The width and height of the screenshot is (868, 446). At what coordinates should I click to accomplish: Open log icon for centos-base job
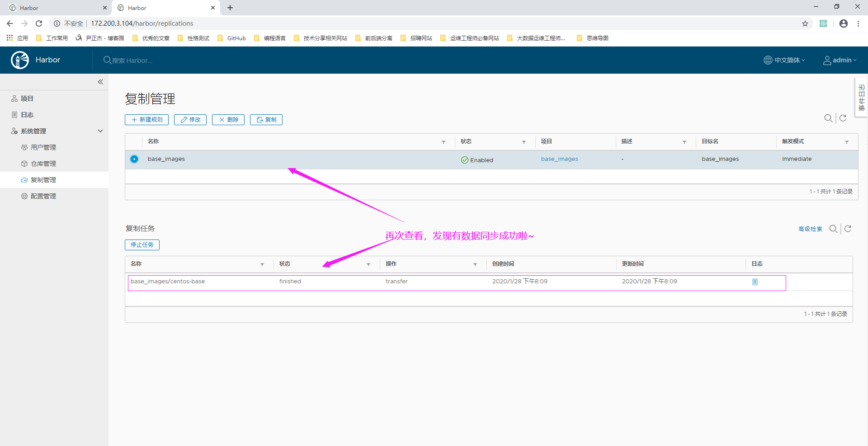755,282
